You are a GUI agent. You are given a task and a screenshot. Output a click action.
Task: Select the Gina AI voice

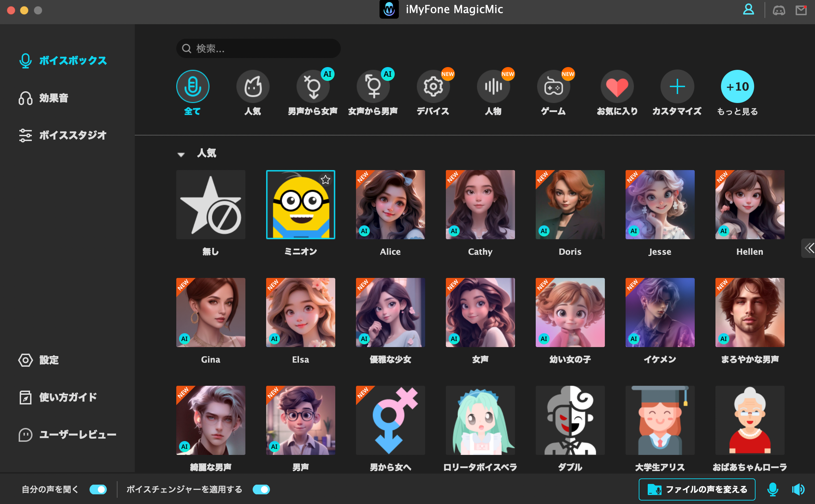point(211,312)
